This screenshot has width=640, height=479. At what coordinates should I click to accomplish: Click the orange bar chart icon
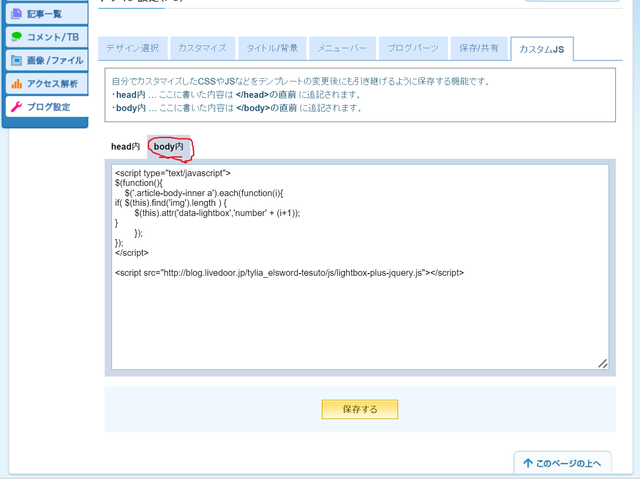pos(16,84)
